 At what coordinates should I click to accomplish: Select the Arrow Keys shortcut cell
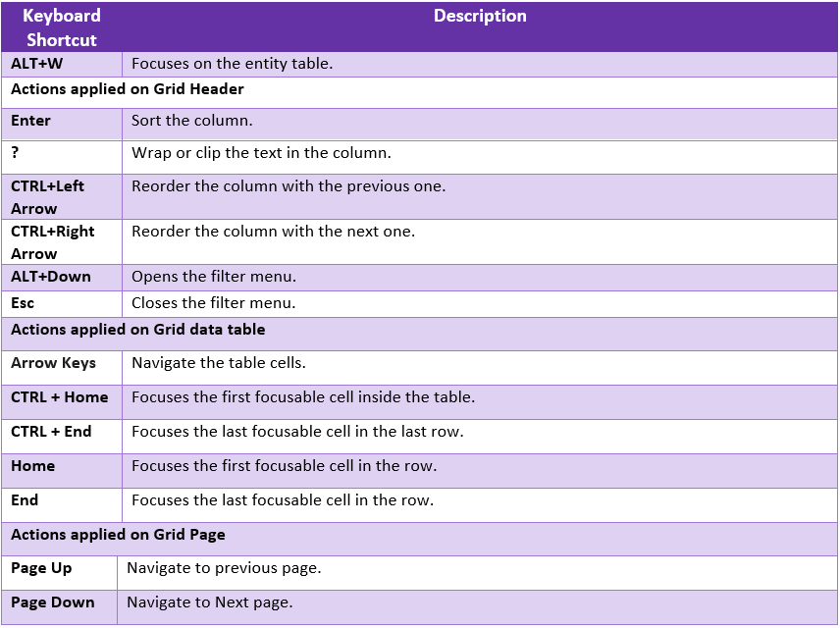coord(54,363)
